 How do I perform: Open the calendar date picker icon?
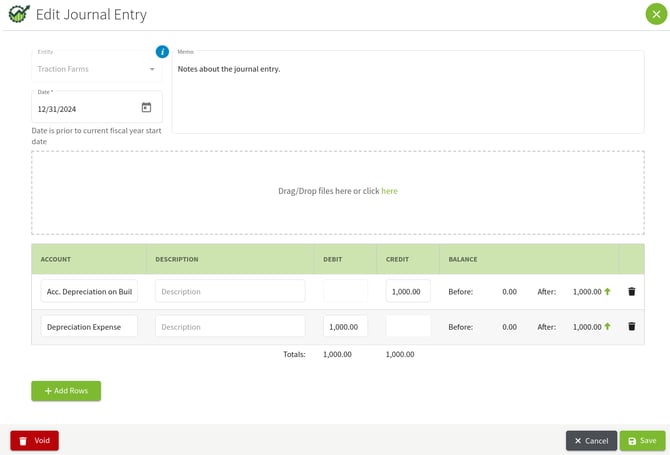point(146,108)
